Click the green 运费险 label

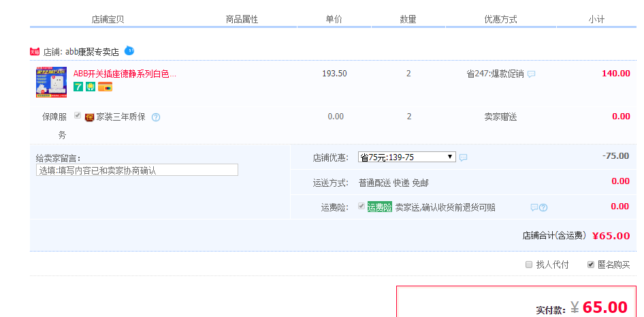point(379,207)
